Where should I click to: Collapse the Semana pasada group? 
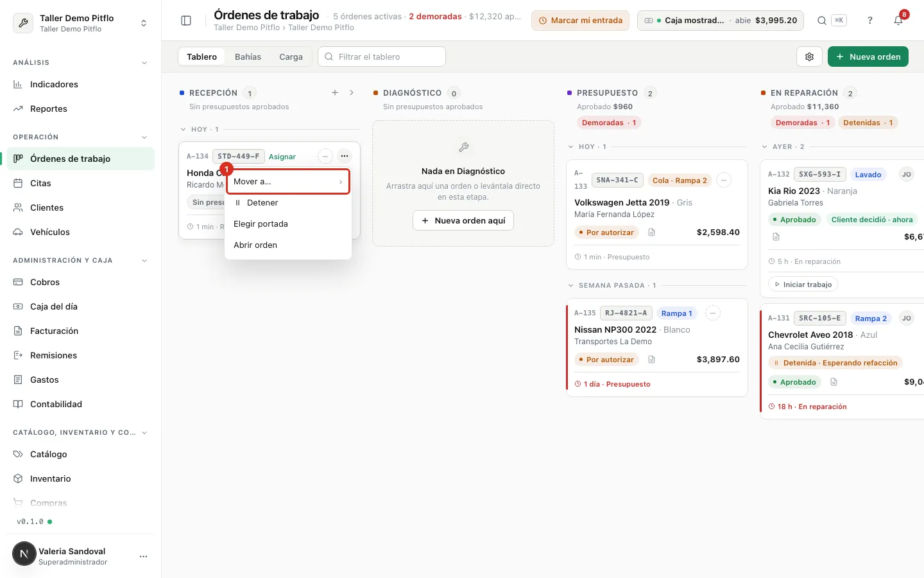[x=571, y=286]
